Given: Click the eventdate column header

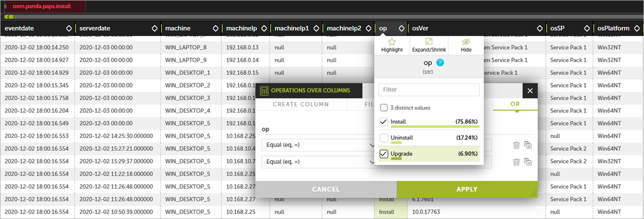Looking at the screenshot, I should coord(19,28).
